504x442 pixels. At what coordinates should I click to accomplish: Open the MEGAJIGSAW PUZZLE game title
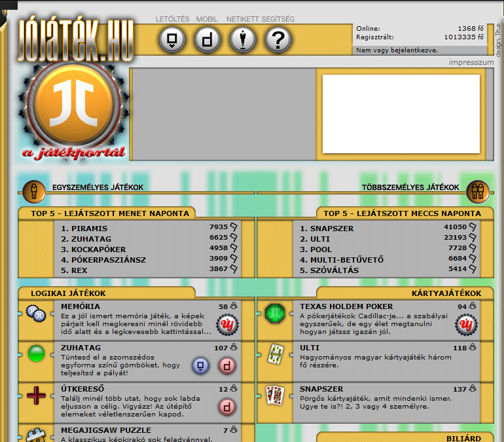click(105, 430)
